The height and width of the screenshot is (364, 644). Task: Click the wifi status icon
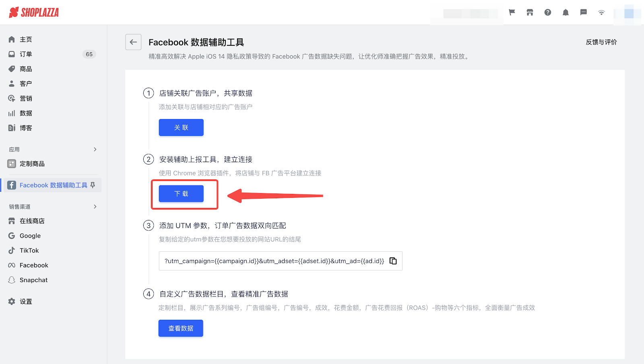click(x=601, y=12)
